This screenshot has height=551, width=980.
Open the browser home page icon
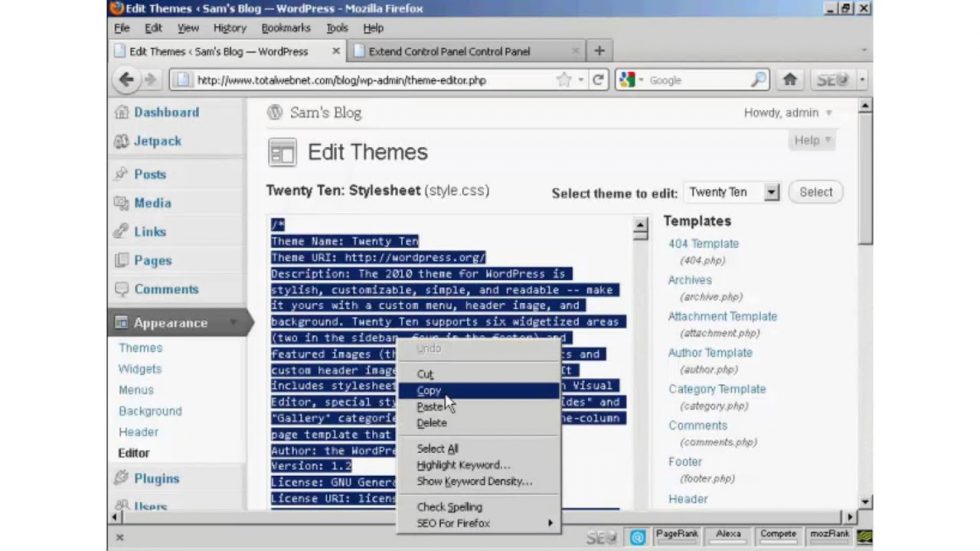coord(789,79)
